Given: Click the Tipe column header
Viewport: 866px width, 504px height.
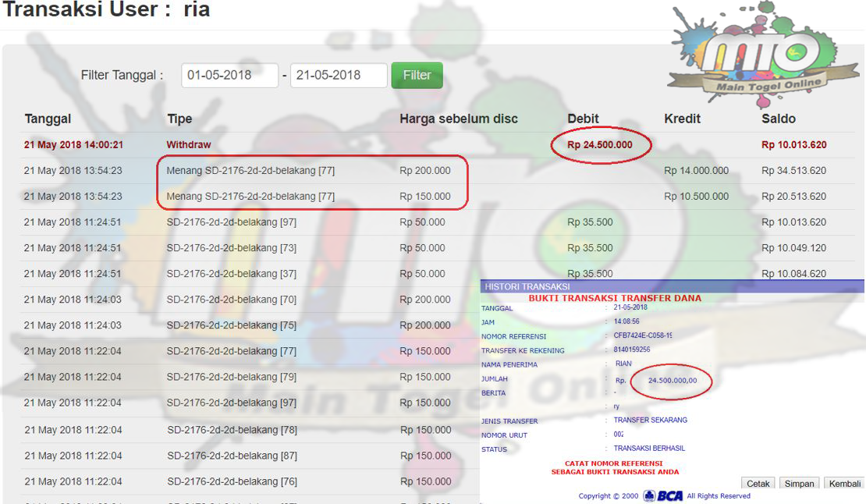Looking at the screenshot, I should pos(179,119).
